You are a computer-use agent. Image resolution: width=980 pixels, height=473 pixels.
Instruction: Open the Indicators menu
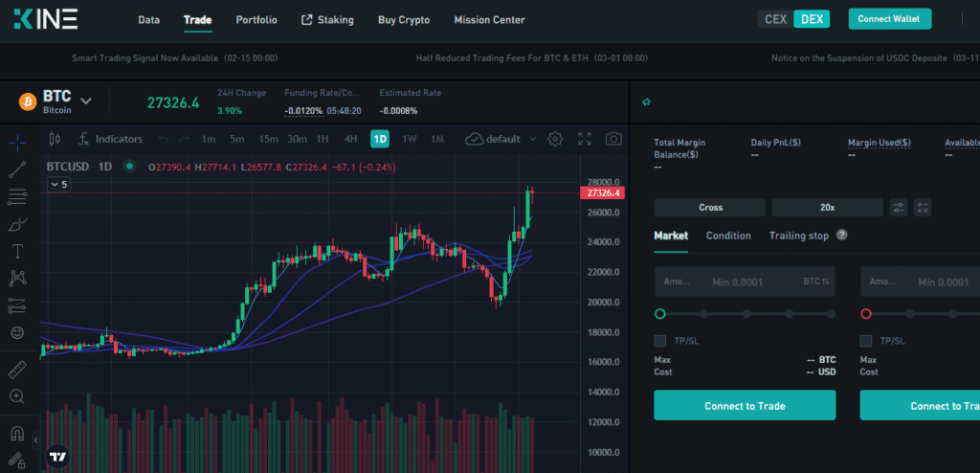[x=110, y=139]
